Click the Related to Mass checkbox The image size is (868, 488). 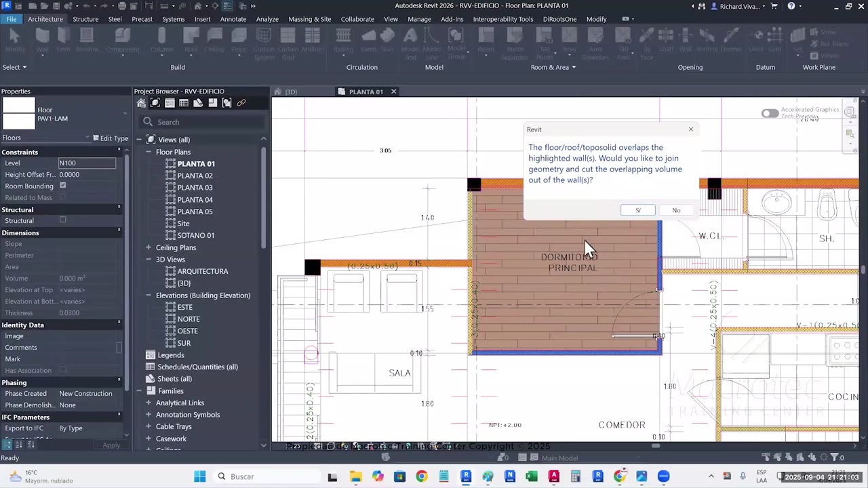(x=63, y=197)
